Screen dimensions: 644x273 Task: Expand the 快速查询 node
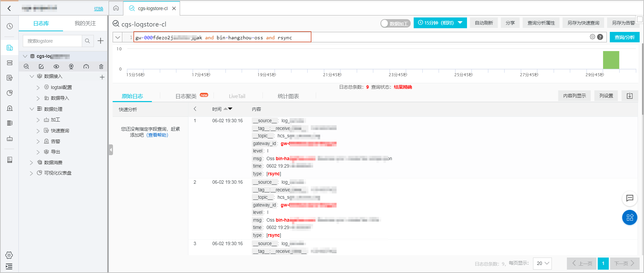pyautogui.click(x=38, y=131)
